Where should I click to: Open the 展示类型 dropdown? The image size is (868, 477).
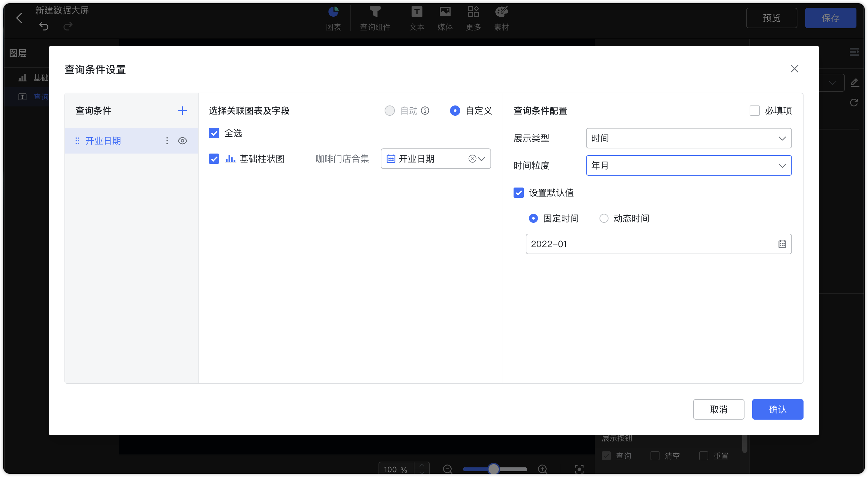688,138
